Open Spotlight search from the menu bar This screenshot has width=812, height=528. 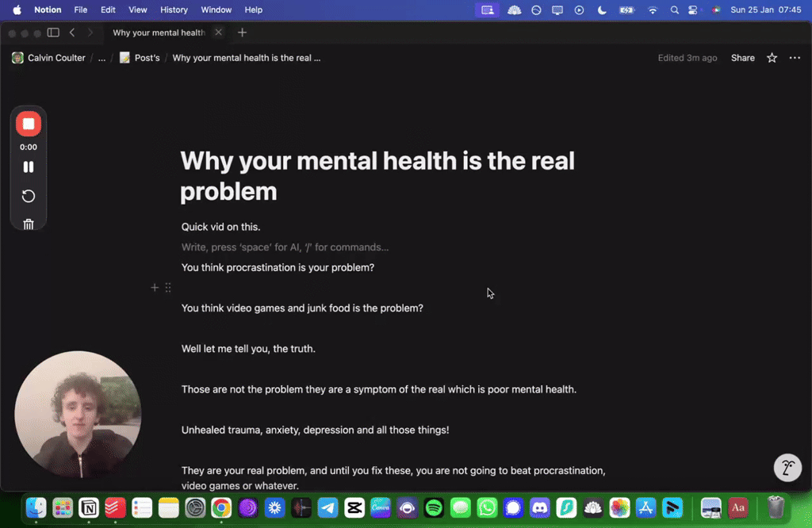tap(674, 10)
